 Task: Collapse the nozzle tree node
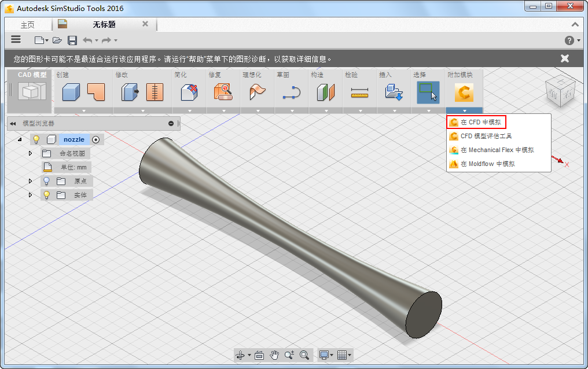(x=20, y=139)
